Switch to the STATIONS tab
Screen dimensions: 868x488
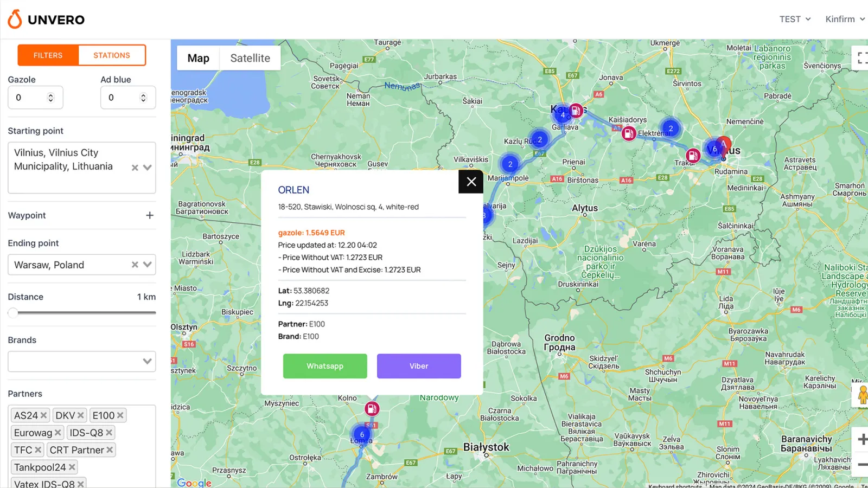112,55
